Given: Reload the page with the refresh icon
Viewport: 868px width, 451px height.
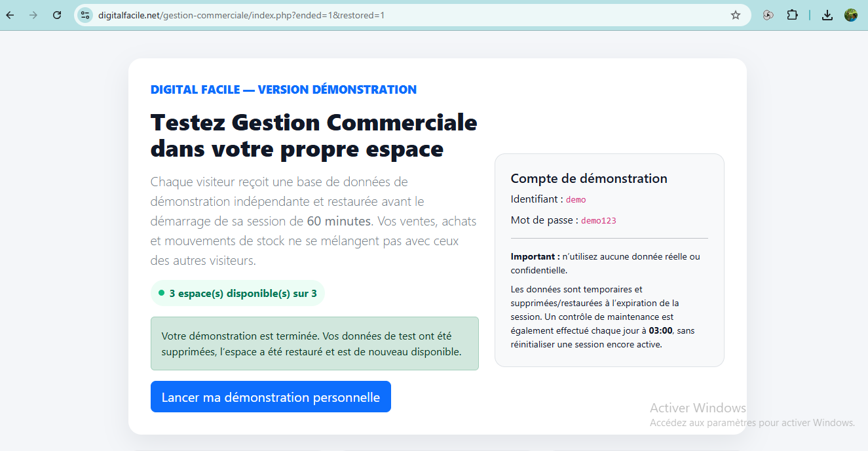Looking at the screenshot, I should [x=57, y=15].
